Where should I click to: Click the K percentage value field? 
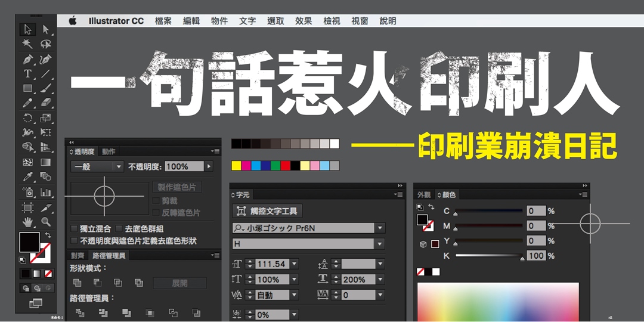tap(536, 256)
